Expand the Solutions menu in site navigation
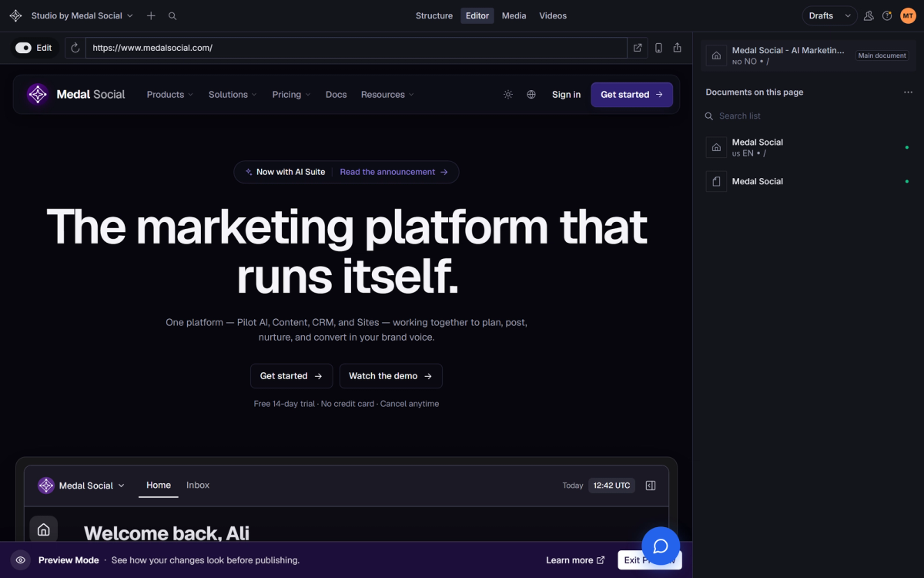 coord(233,95)
